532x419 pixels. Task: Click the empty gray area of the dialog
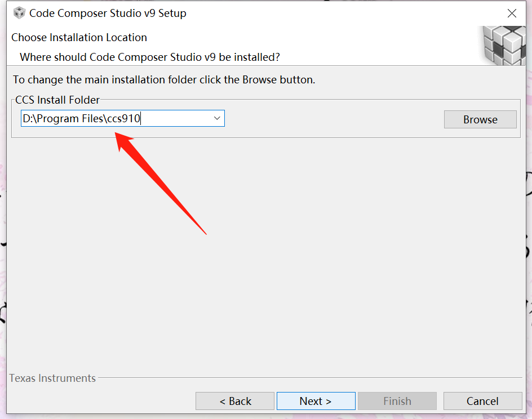pos(338,253)
